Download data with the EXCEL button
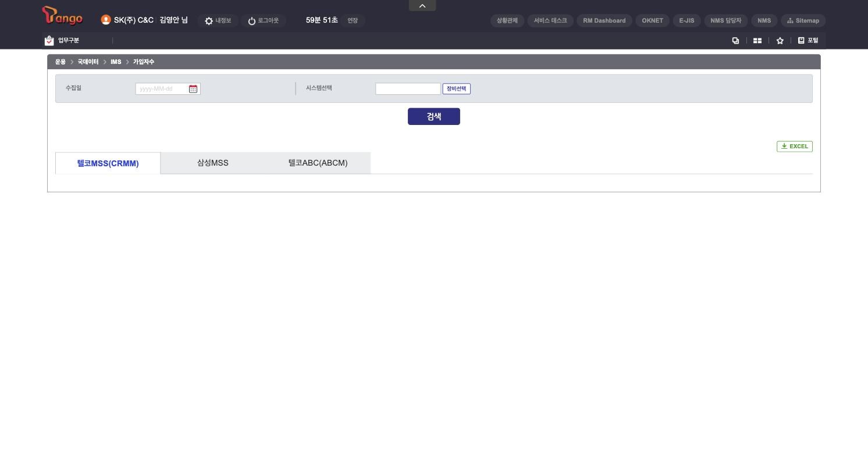The width and height of the screenshot is (868, 472). pyautogui.click(x=795, y=146)
